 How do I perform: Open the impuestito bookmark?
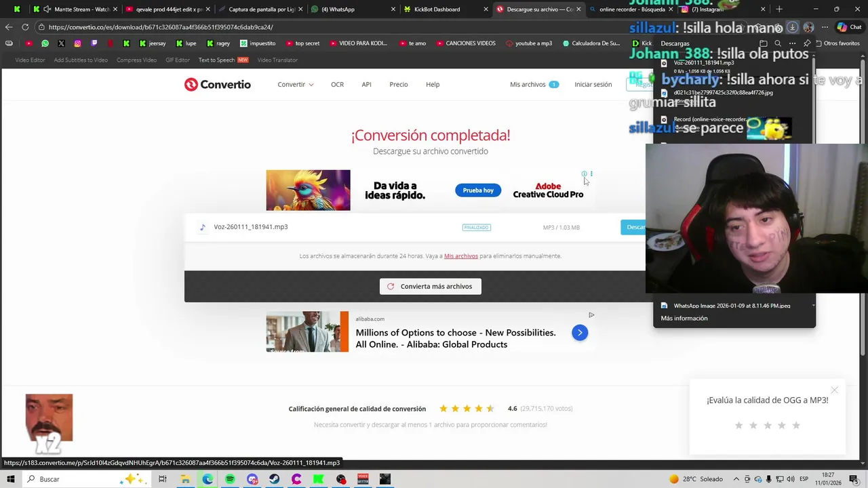click(258, 43)
